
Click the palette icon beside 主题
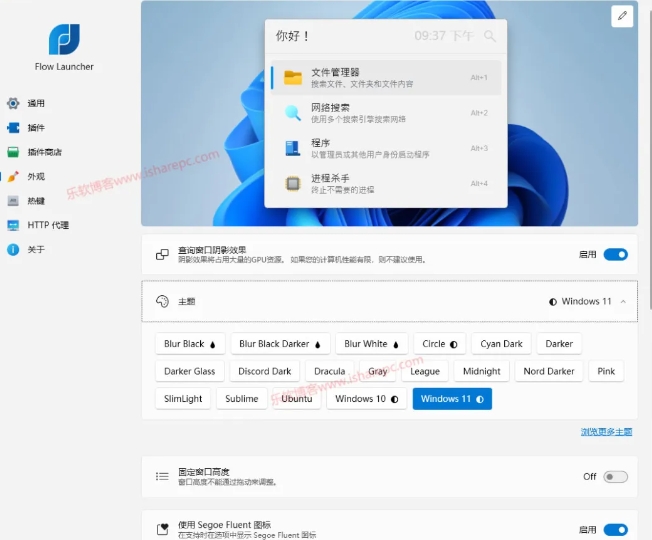(162, 301)
